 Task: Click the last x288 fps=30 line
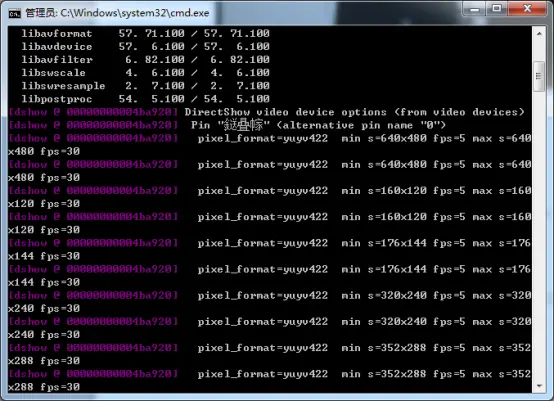(x=44, y=387)
